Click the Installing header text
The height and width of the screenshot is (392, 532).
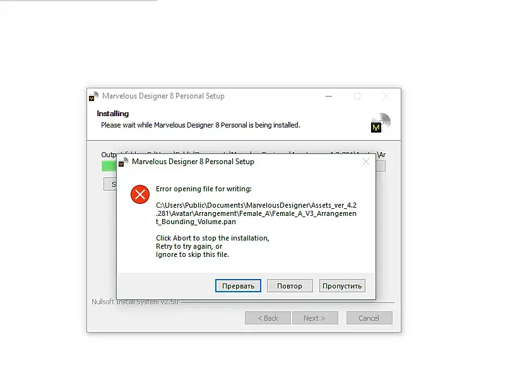[112, 114]
